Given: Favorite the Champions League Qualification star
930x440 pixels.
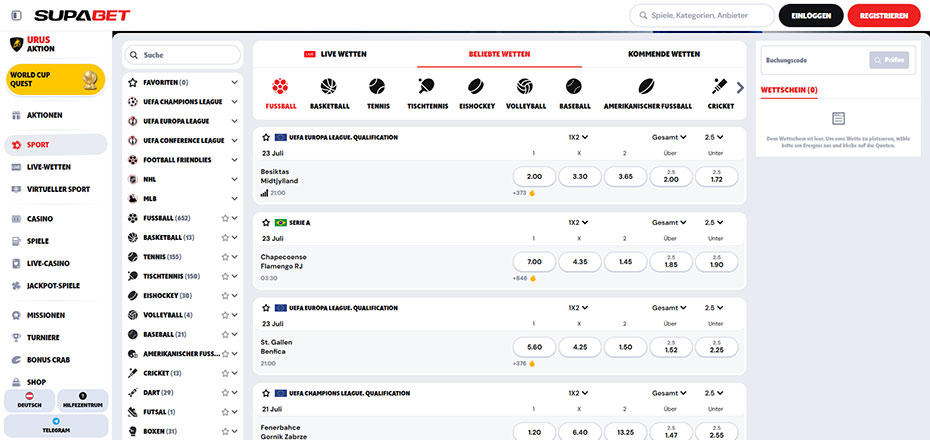Looking at the screenshot, I should (266, 393).
